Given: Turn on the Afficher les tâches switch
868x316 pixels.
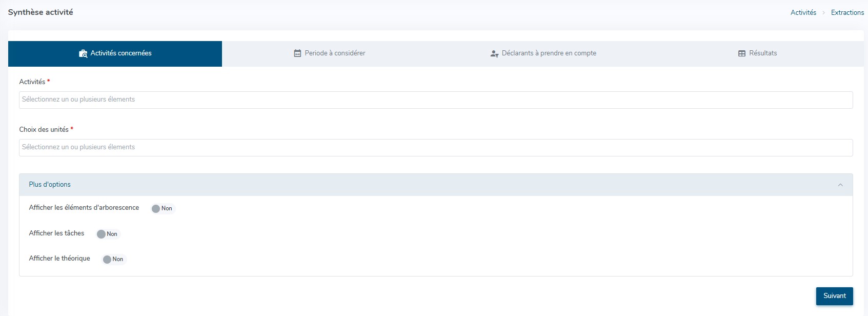Looking at the screenshot, I should (108, 234).
